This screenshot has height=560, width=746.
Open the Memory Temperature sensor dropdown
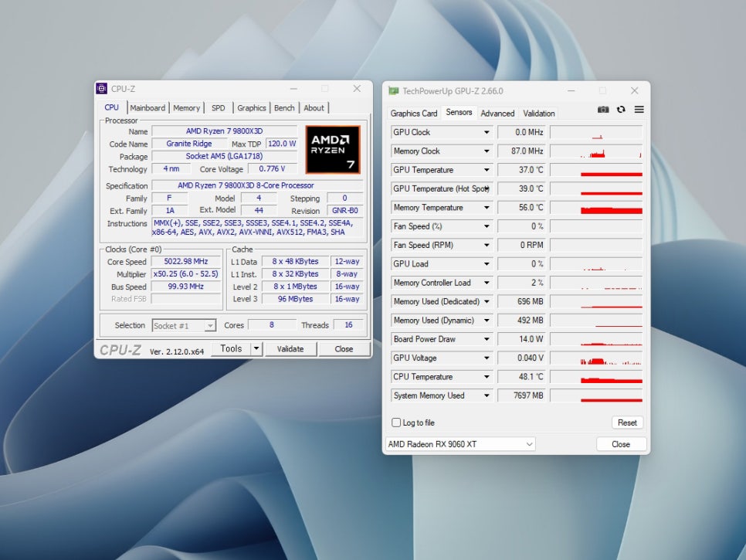(487, 208)
